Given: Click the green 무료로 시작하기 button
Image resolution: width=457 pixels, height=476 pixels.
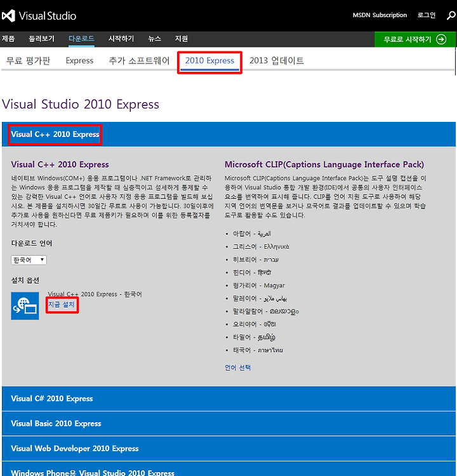Looking at the screenshot, I should tap(415, 39).
